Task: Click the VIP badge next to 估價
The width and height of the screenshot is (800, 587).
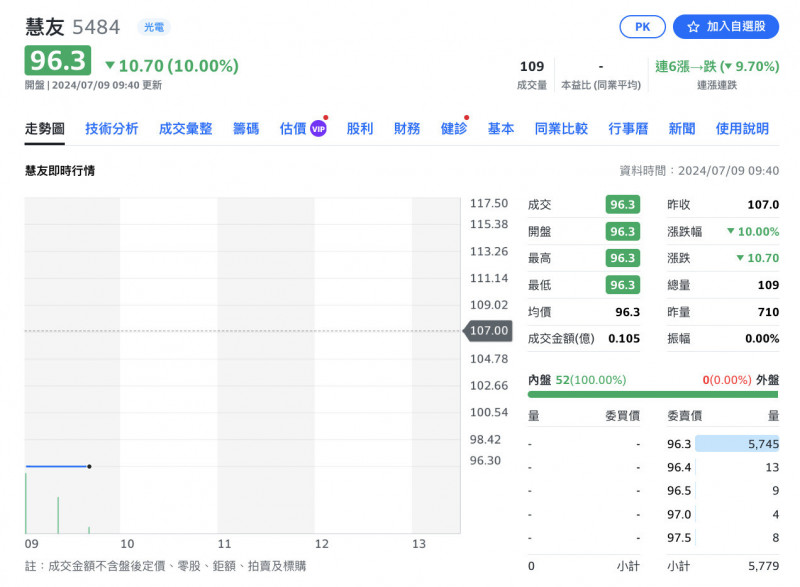Action: pyautogui.click(x=318, y=129)
